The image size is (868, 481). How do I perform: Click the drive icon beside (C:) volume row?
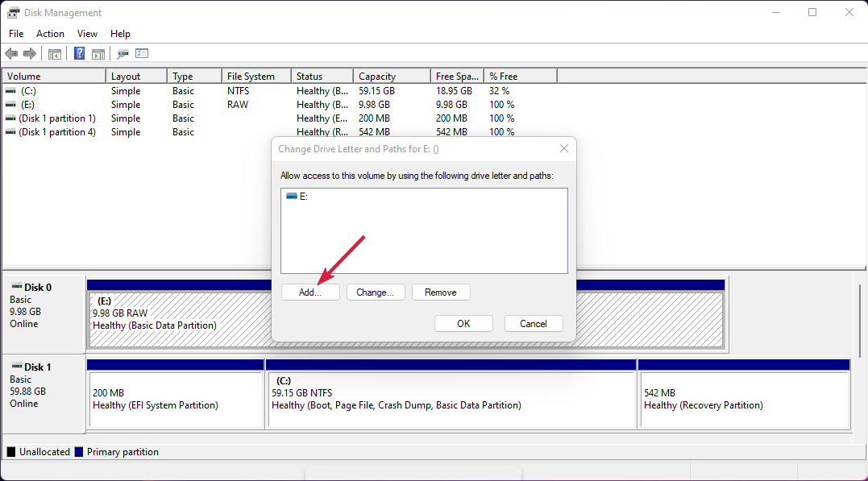10,91
